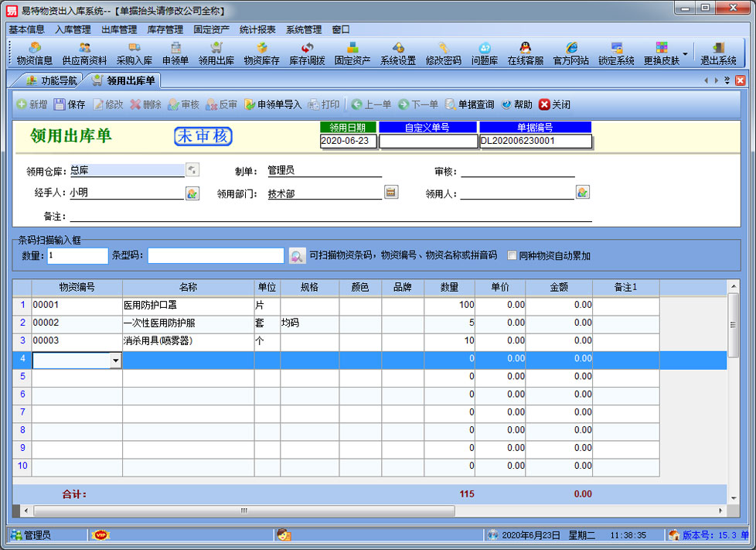This screenshot has width=756, height=550.
Task: Pick a 经手人 using the person icon
Action: click(x=192, y=193)
